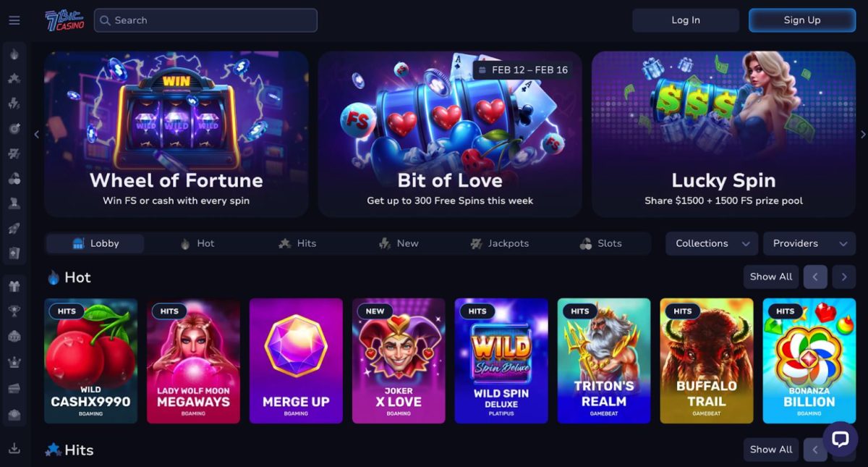This screenshot has width=868, height=467.
Task: Show next games in the Hot row
Action: pyautogui.click(x=843, y=277)
